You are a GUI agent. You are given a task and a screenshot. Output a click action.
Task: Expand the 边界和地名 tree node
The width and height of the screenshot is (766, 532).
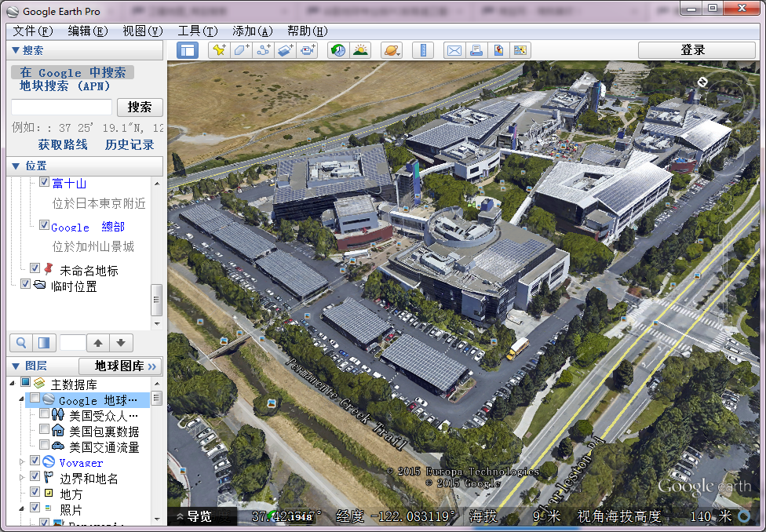[21, 477]
